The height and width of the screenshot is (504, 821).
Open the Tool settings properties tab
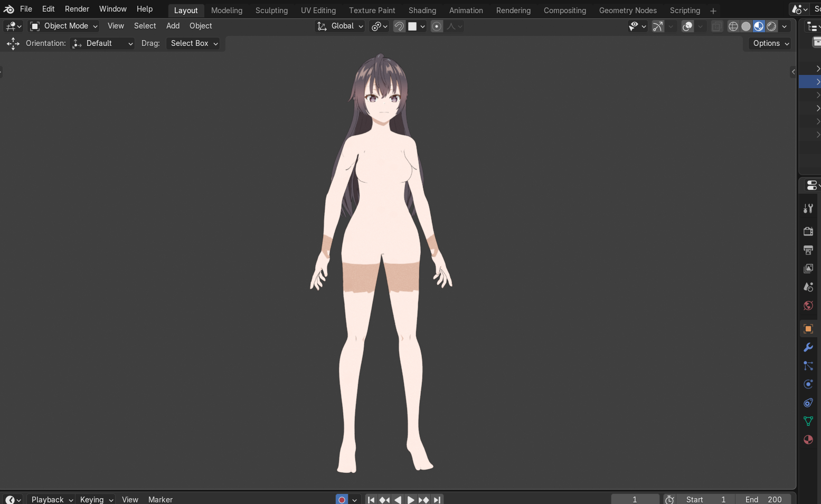pos(808,208)
